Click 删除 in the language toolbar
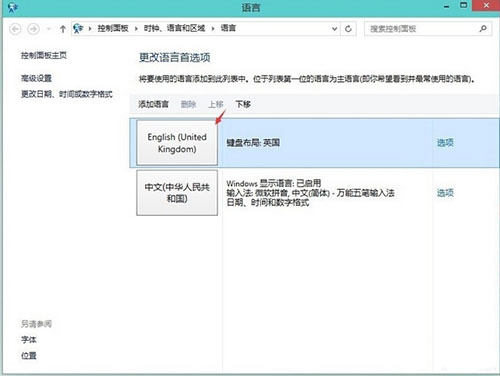This screenshot has height=376, width=500. 188,104
